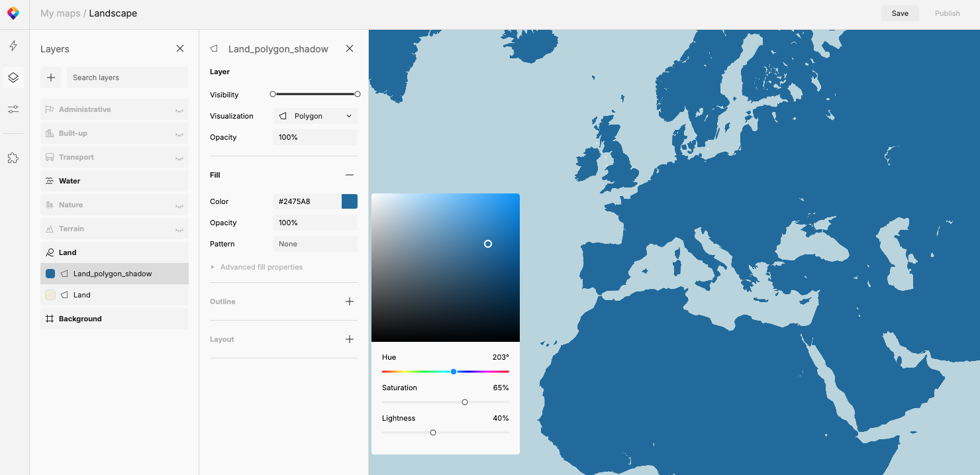Screen dimensions: 980x475
Task: Collapse the Fill section
Action: click(350, 175)
